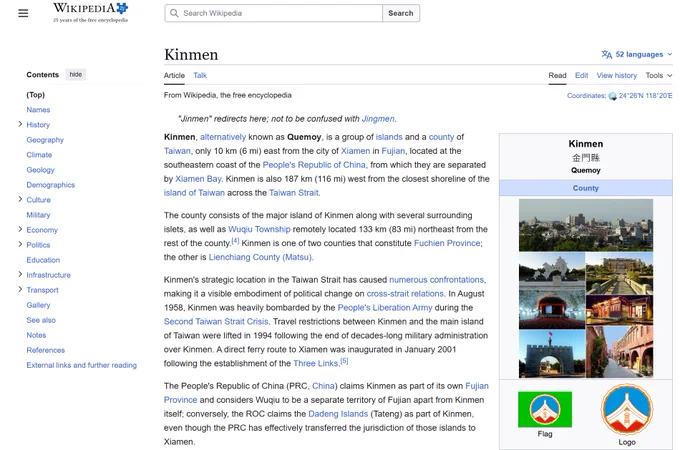The height and width of the screenshot is (450, 680).
Task: Go to Military section in contents
Action: (x=38, y=215)
